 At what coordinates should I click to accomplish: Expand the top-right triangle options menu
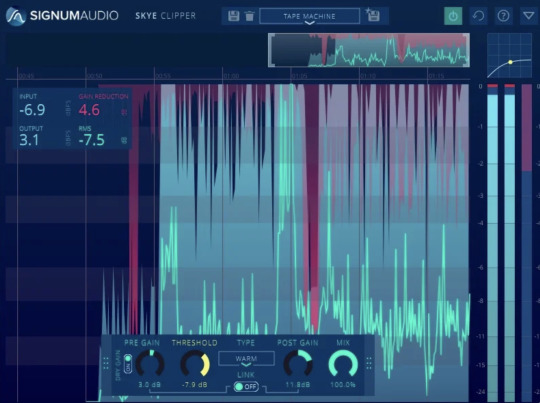tap(529, 16)
